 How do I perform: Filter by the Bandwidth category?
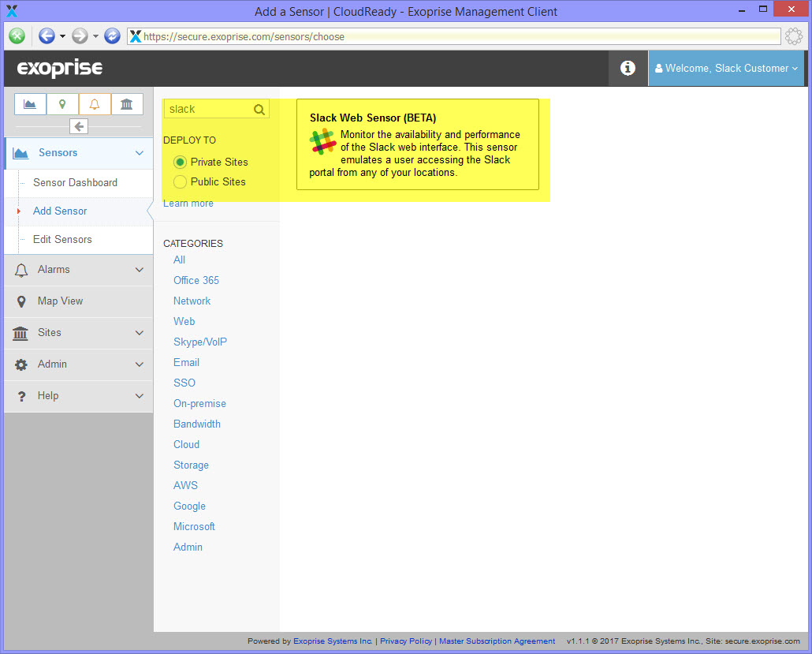[197, 424]
